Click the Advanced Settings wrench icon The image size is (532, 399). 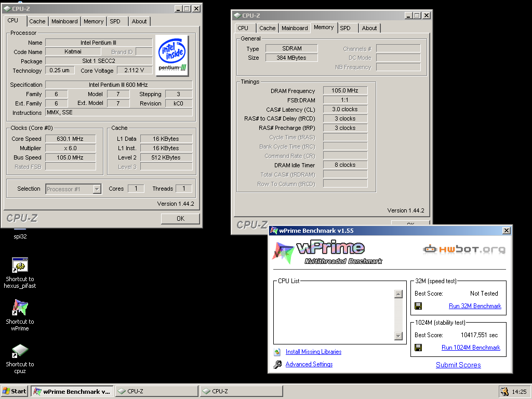(x=277, y=364)
